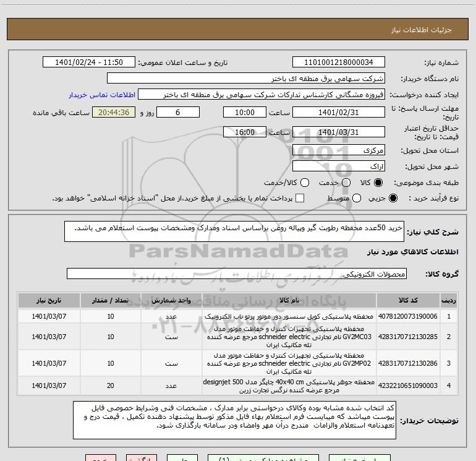This screenshot has height=461, width=476.
Task: Click the remaining days field 6
Action: click(178, 113)
